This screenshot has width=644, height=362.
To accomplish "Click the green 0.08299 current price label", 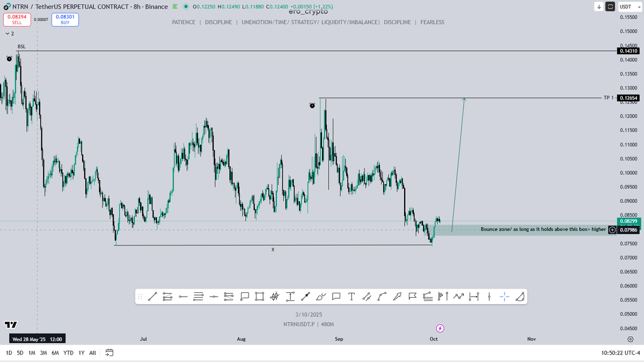I will click(x=628, y=221).
